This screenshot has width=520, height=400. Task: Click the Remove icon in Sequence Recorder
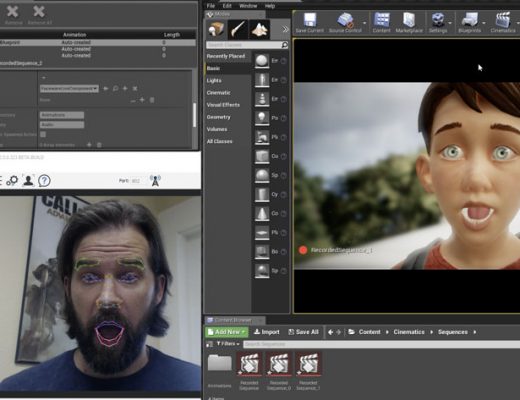coord(12,12)
